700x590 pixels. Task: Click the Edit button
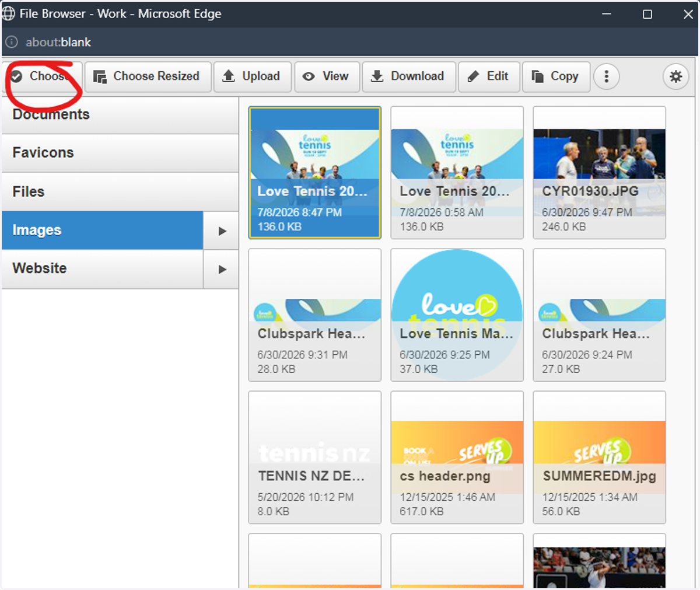click(489, 76)
